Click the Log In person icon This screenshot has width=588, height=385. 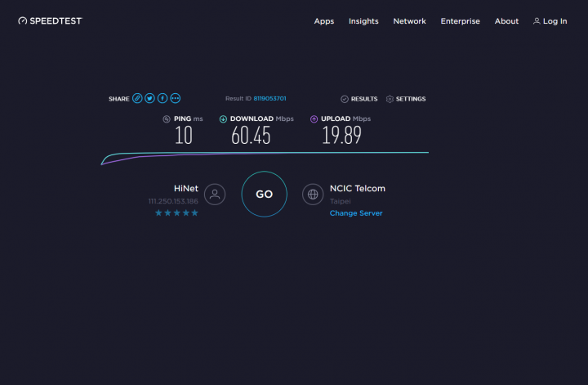coord(537,21)
